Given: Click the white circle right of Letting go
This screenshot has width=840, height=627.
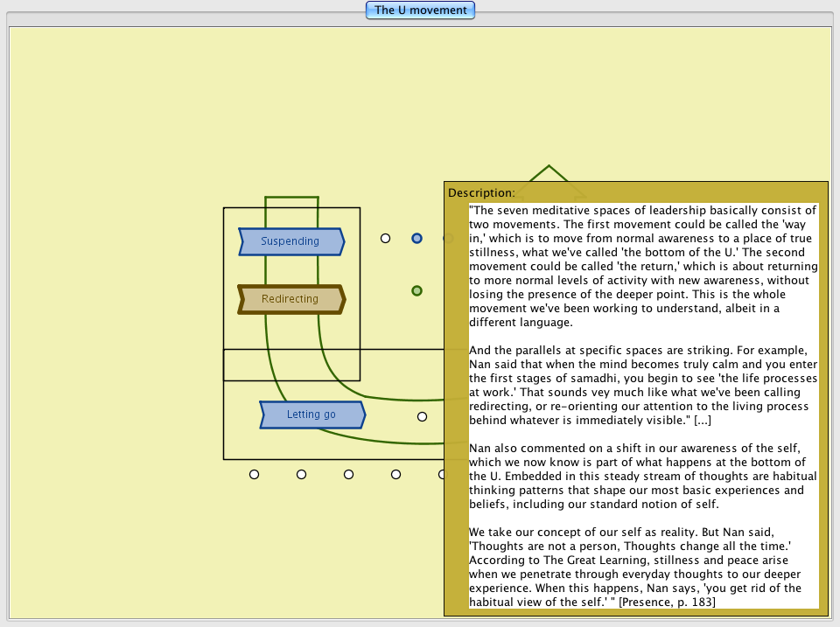Looking at the screenshot, I should [x=422, y=416].
